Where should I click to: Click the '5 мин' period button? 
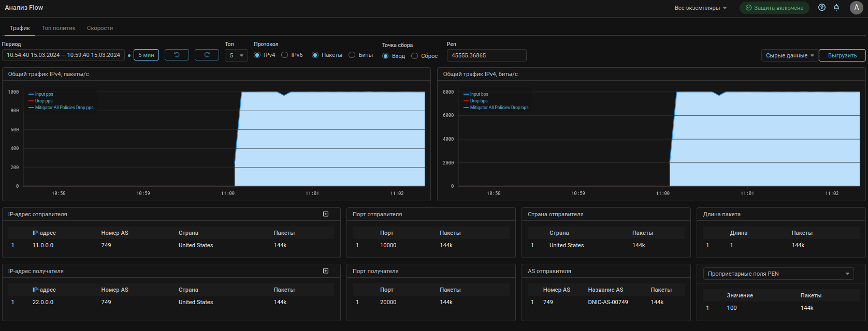pyautogui.click(x=146, y=55)
